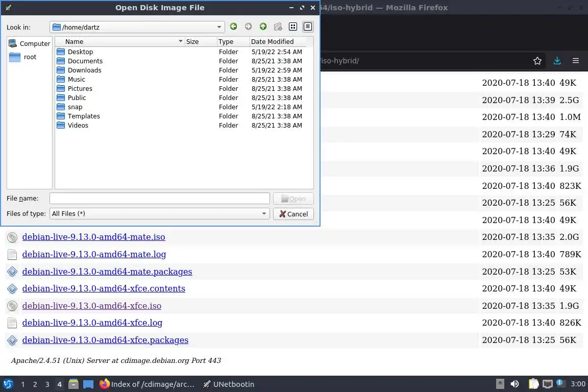Cancel the Open Disk Image dialog
Image resolution: width=588 pixels, height=392 pixels.
[x=293, y=214]
